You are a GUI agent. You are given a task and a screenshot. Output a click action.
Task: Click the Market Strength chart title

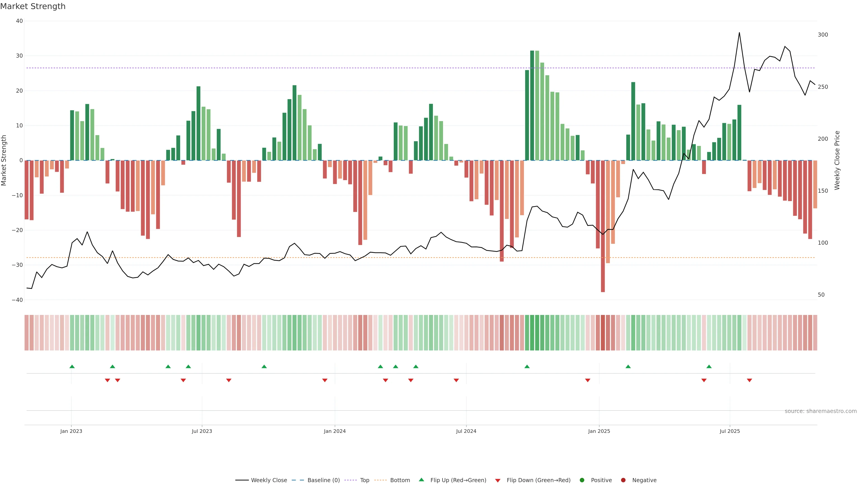coord(33,6)
